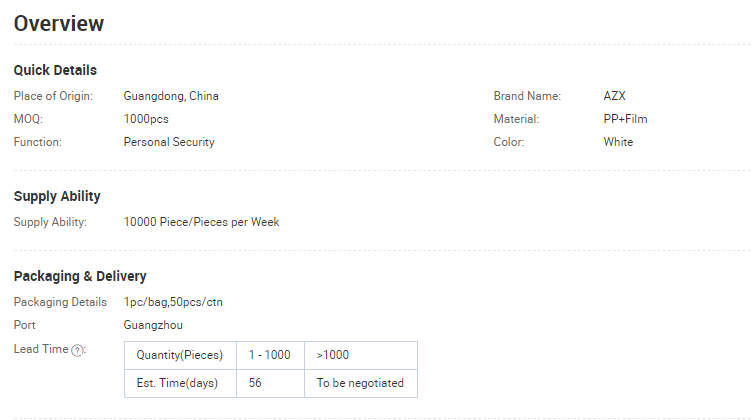This screenshot has height=420, width=752.
Task: Select the Personal Security function value
Action: (x=169, y=142)
